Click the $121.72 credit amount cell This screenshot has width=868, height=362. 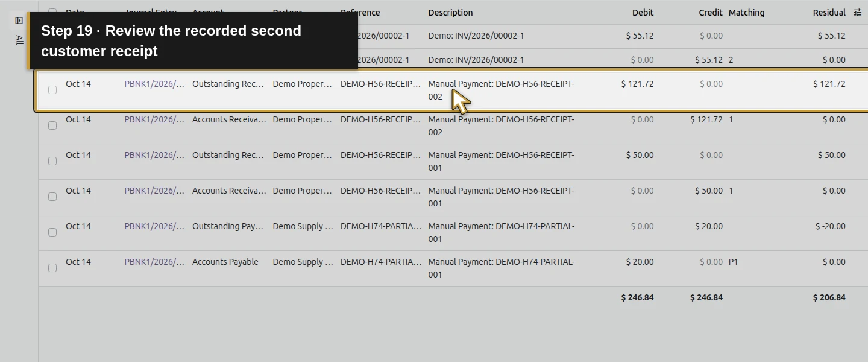706,119
